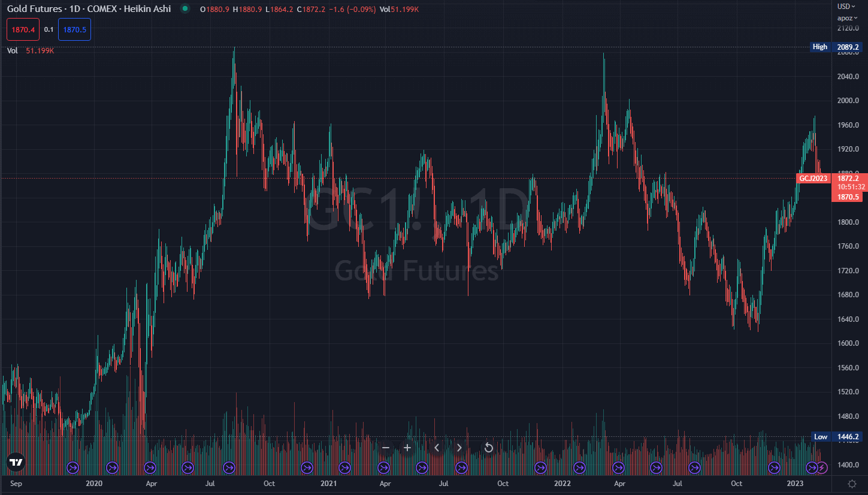Click the red sell price 1870.4
The height and width of the screenshot is (495, 868).
click(x=23, y=29)
